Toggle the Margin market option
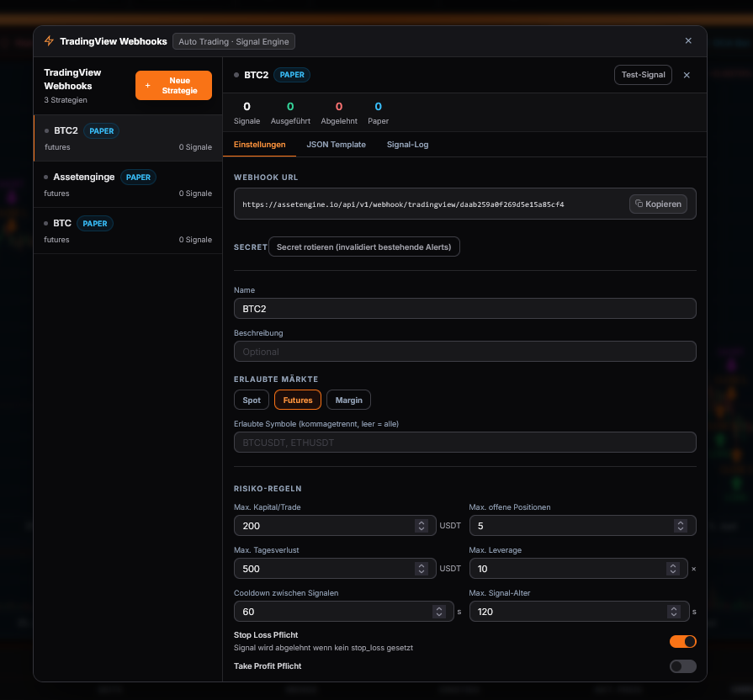 click(x=348, y=400)
